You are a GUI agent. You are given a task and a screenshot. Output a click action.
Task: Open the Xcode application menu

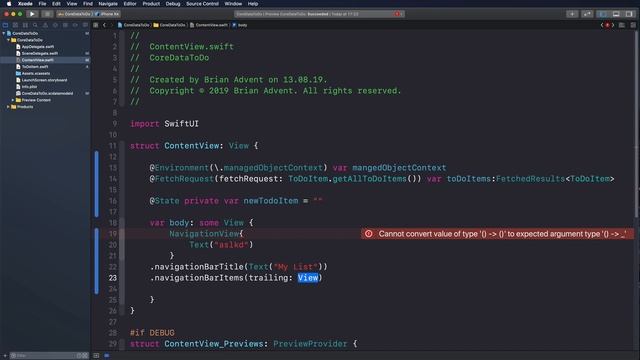coord(25,4)
